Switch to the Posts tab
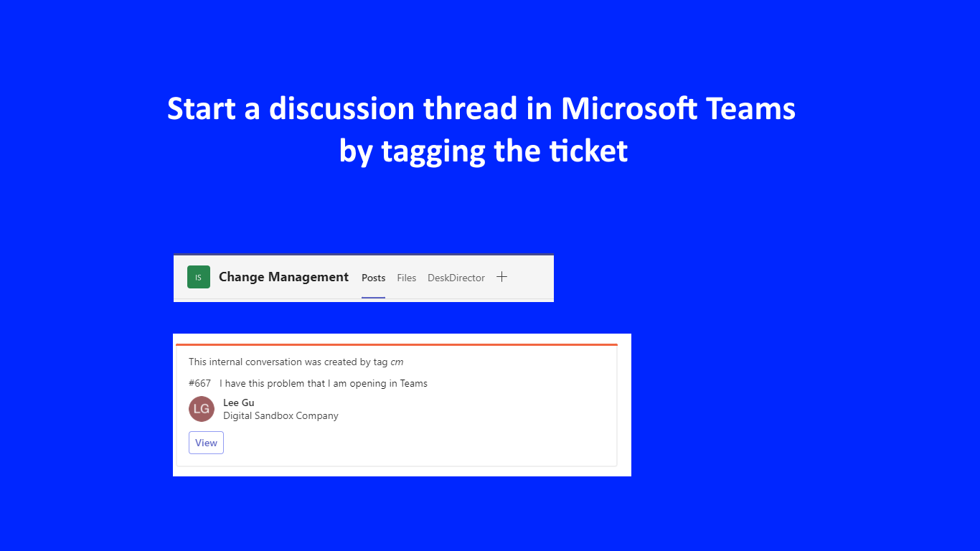 (373, 278)
